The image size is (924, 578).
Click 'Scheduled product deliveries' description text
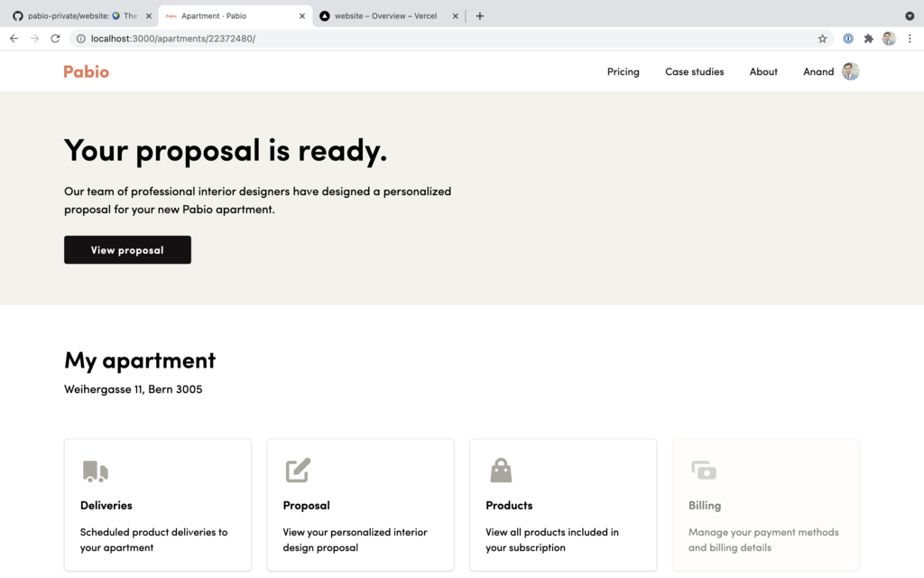[x=153, y=540]
